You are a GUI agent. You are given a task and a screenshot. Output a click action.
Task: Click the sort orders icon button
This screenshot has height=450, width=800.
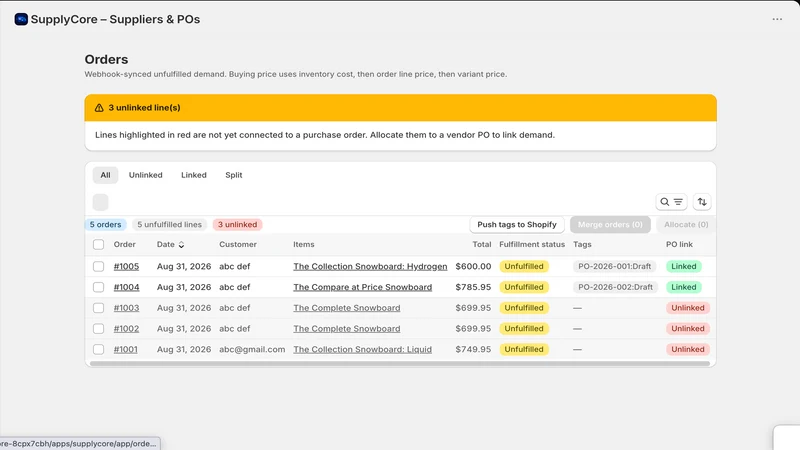point(702,202)
